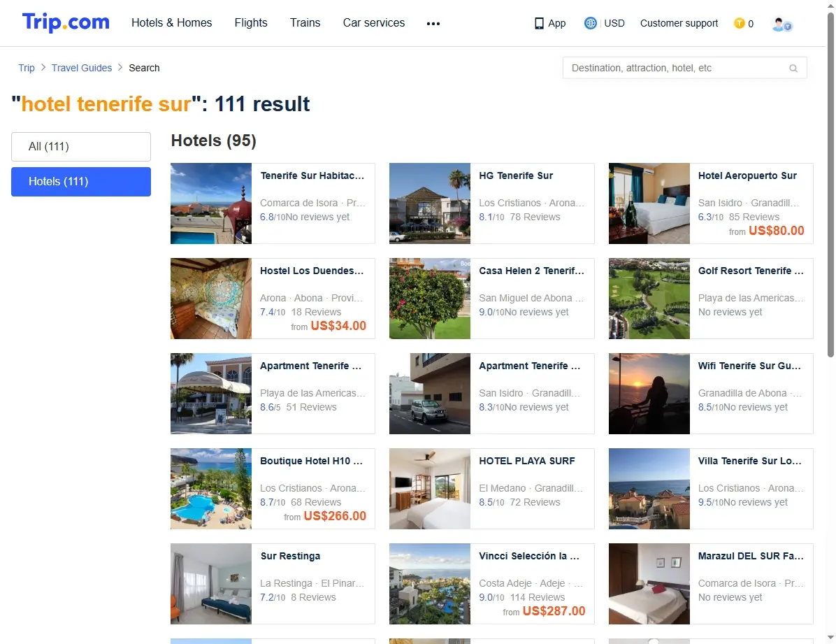
Task: Open Hostel Los Duendes photo
Action: pos(211,299)
